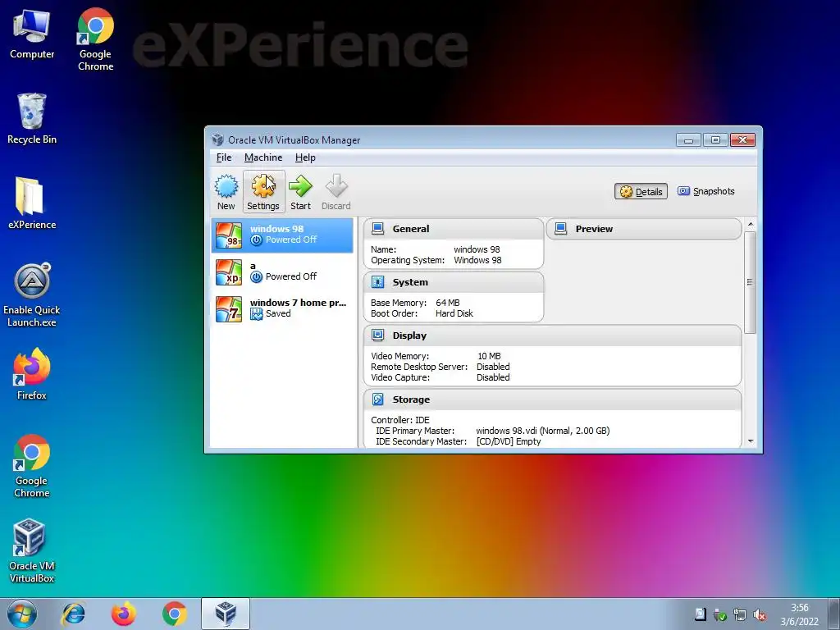
Task: Click the 'Hard Disk' boot order value
Action: pyautogui.click(x=454, y=313)
